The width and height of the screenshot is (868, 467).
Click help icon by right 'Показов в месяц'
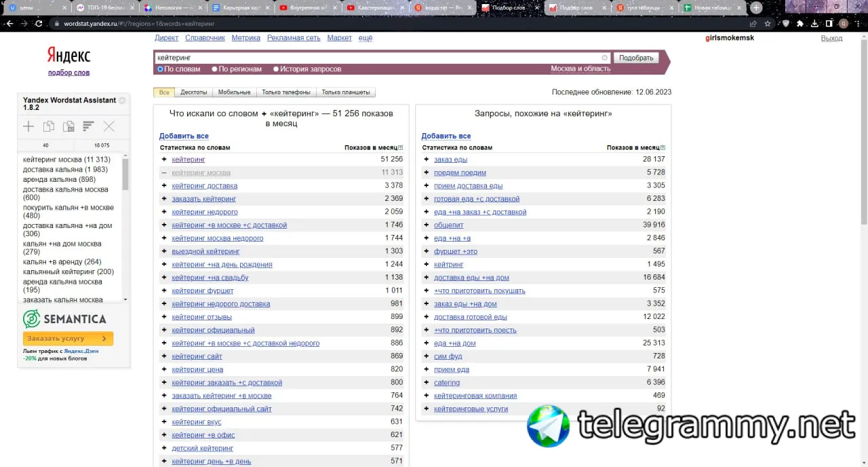tap(663, 147)
